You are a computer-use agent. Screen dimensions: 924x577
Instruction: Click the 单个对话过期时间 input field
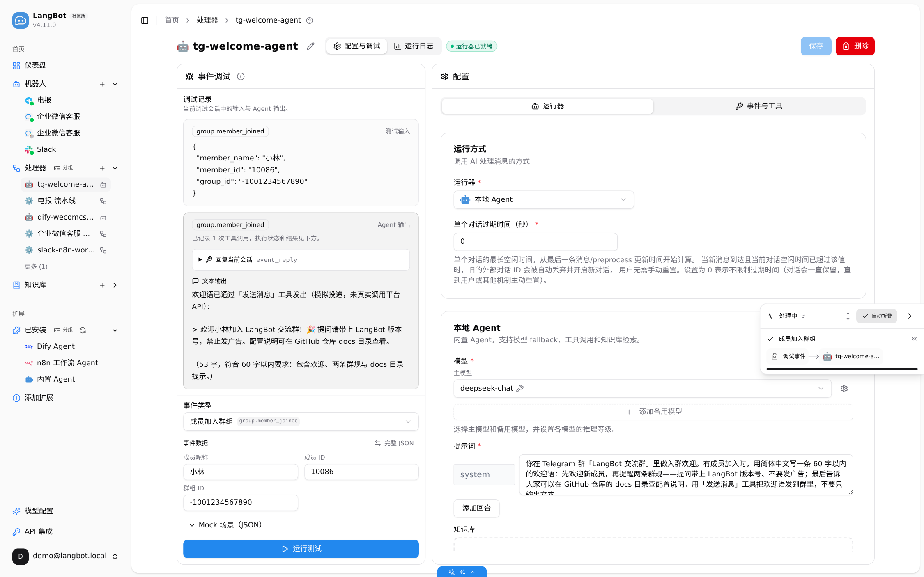[x=536, y=242]
